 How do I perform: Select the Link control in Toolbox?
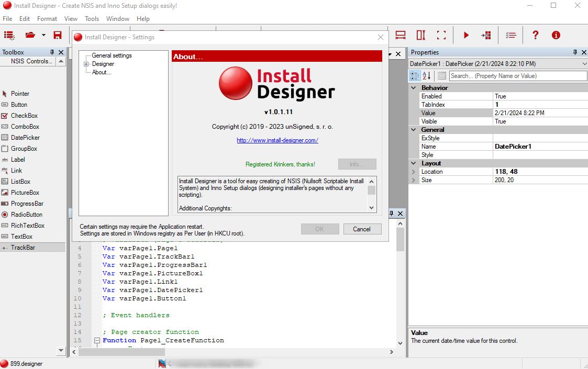[x=16, y=171]
